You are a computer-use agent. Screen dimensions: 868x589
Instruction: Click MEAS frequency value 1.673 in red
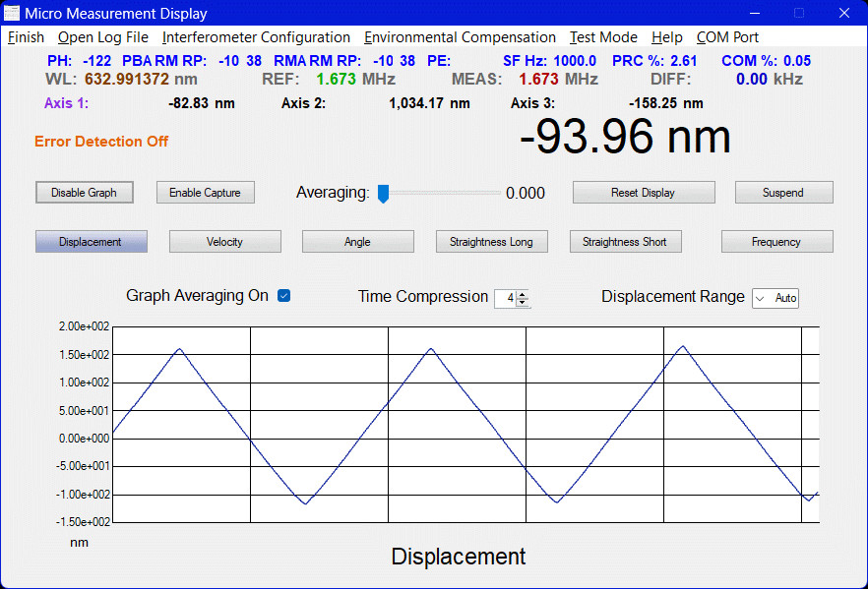pos(538,79)
